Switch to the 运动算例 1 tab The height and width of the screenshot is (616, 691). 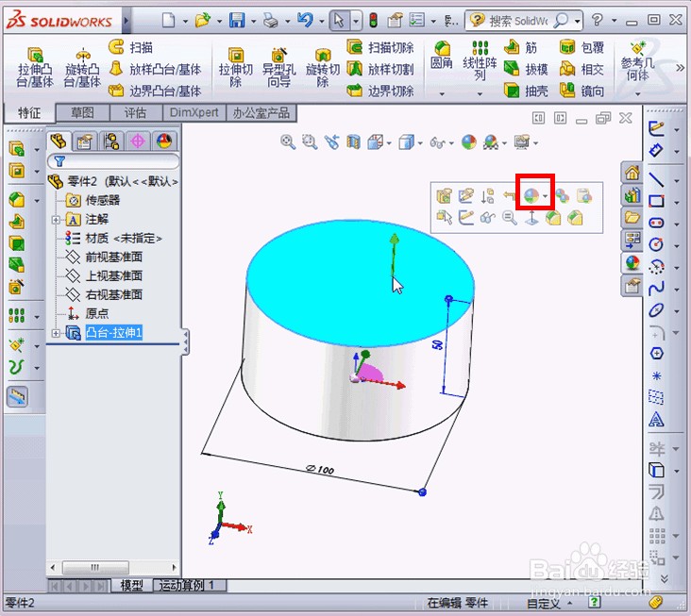[x=190, y=585]
